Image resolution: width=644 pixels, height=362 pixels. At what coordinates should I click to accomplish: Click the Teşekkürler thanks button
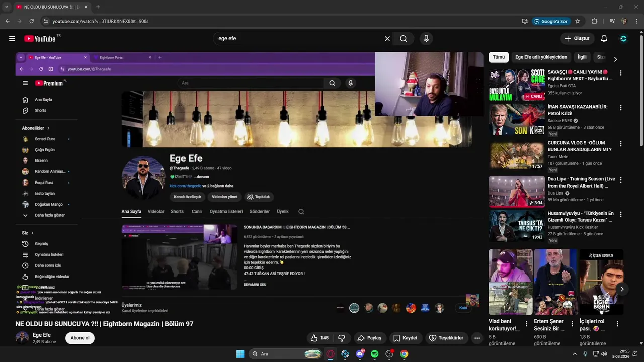pyautogui.click(x=446, y=338)
